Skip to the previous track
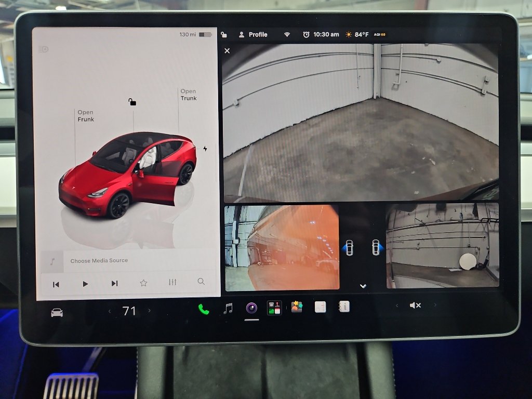The image size is (532, 399). (56, 284)
